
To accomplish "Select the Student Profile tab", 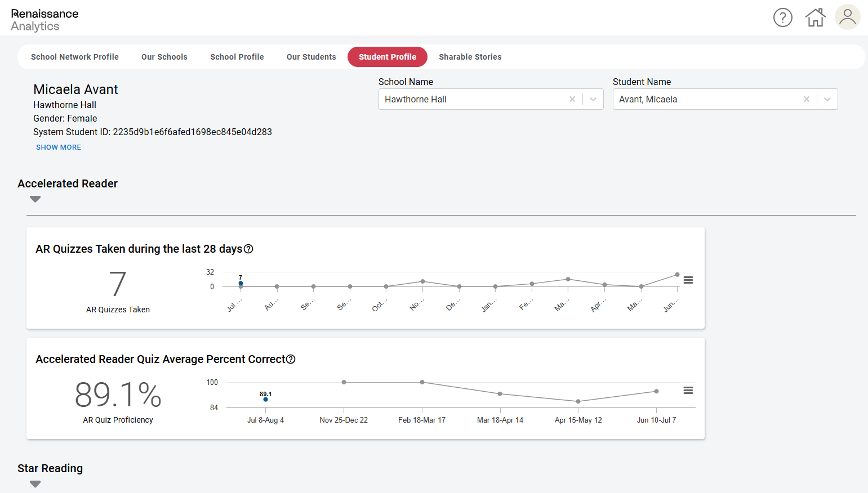I will click(x=388, y=57).
